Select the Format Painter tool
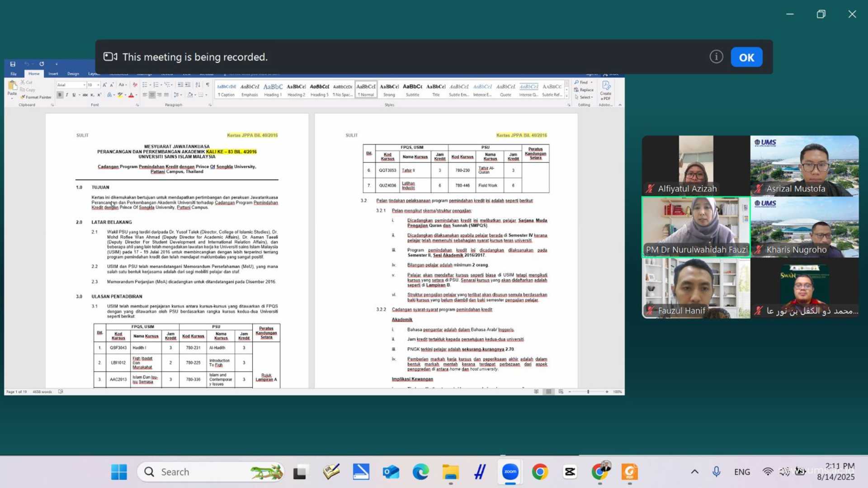 point(36,97)
